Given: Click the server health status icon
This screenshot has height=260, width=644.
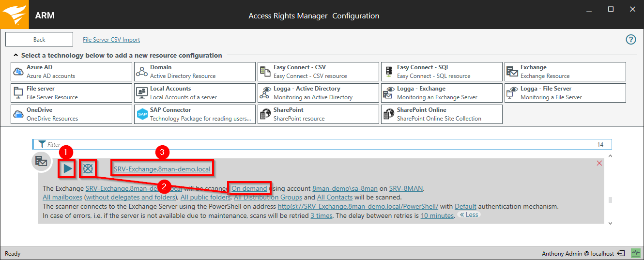Looking at the screenshot, I should coord(635,253).
